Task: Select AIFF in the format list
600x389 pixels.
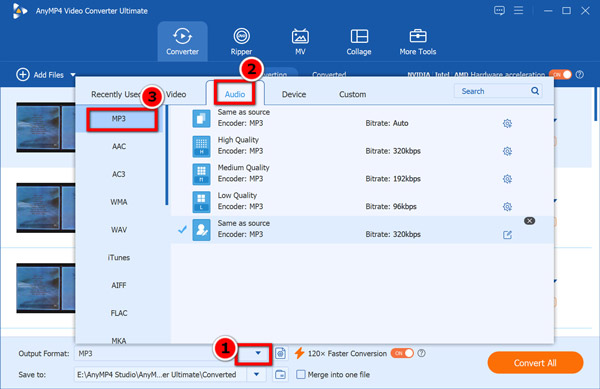Action: coord(119,285)
